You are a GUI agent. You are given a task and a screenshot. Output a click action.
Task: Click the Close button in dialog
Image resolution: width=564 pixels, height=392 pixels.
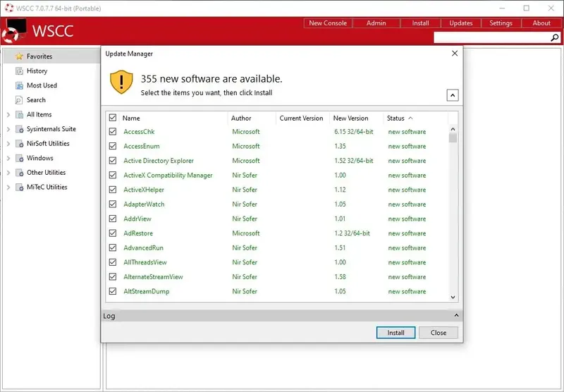click(439, 333)
